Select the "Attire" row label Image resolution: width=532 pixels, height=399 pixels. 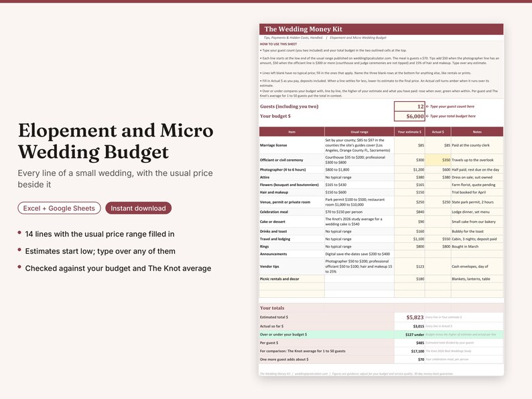[265, 177]
